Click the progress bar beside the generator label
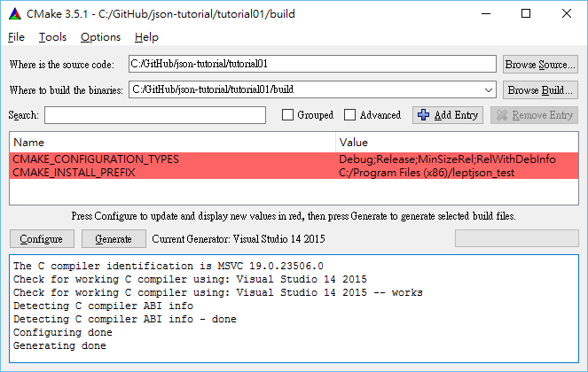588x372 pixels. (x=516, y=238)
